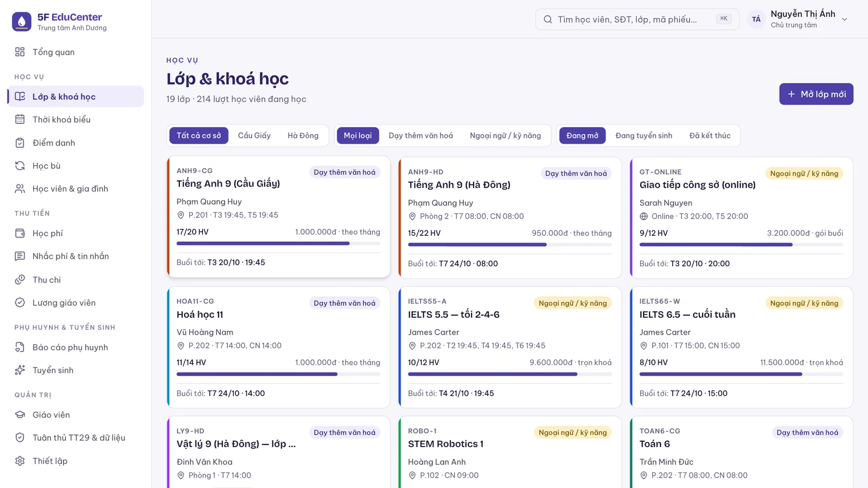Filter by Dạy thêm văn hoá type
This screenshot has height=488, width=868.
tap(420, 136)
